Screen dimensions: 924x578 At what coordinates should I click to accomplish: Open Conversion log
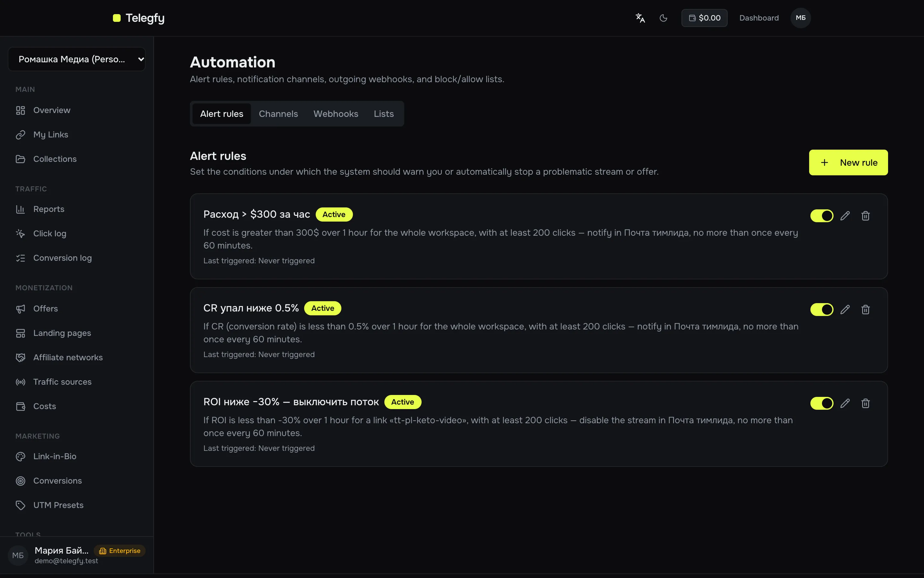pyautogui.click(x=77, y=258)
